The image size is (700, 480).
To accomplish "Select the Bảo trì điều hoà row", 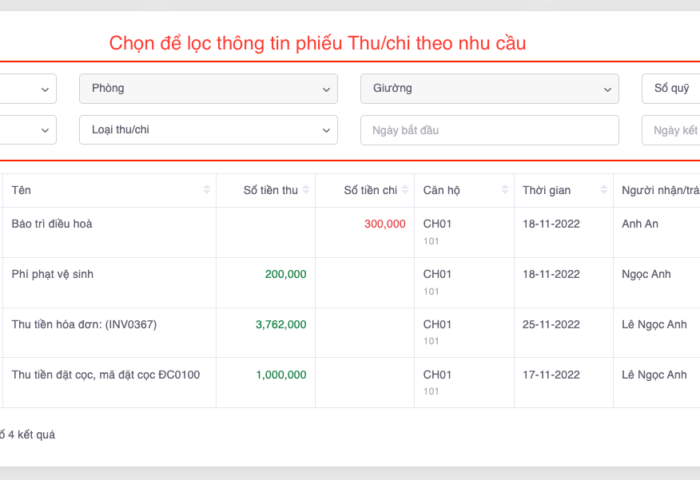I will coord(52,224).
